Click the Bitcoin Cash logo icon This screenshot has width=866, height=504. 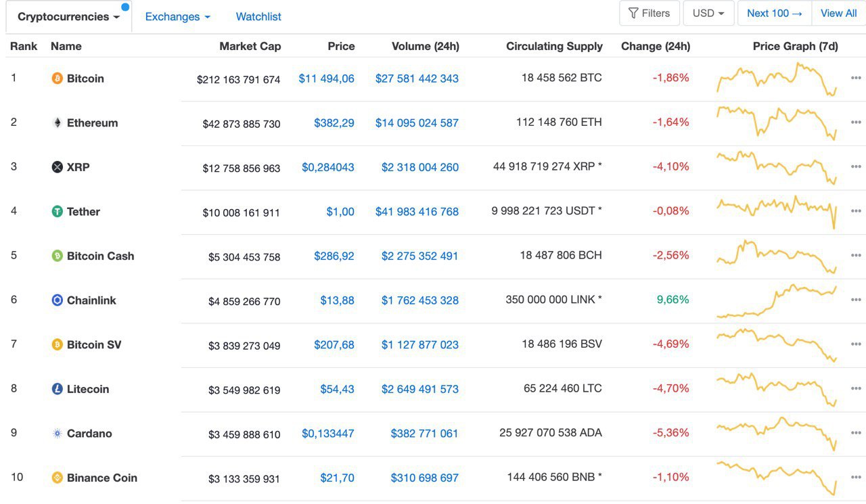click(58, 256)
